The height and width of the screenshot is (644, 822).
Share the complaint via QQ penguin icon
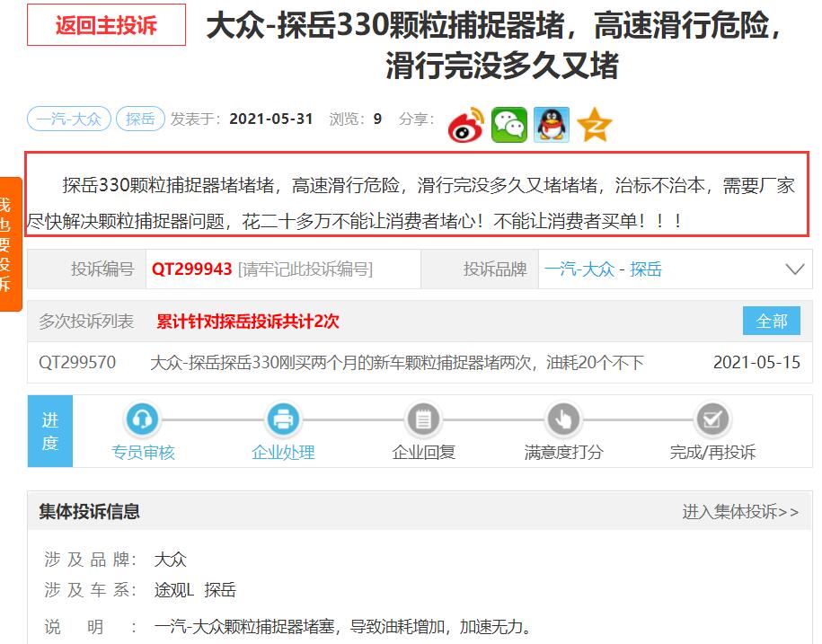(x=552, y=125)
